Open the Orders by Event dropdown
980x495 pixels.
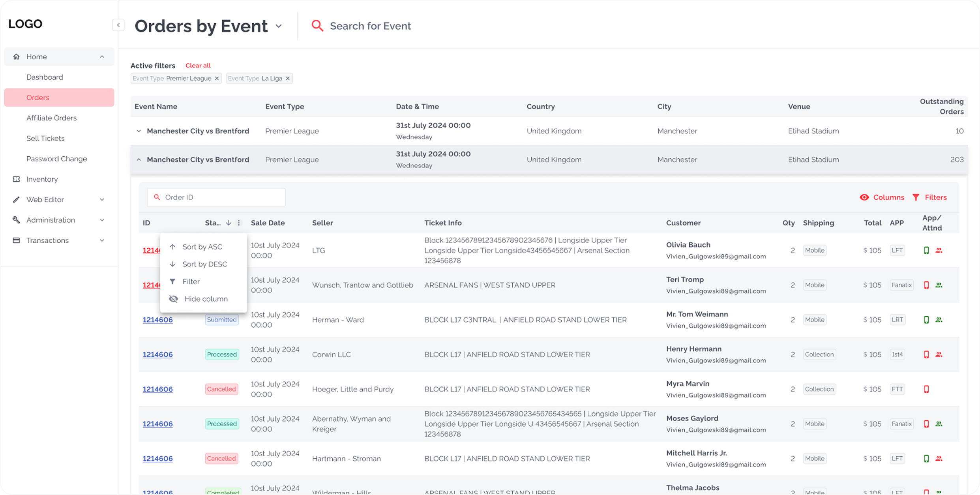point(279,26)
